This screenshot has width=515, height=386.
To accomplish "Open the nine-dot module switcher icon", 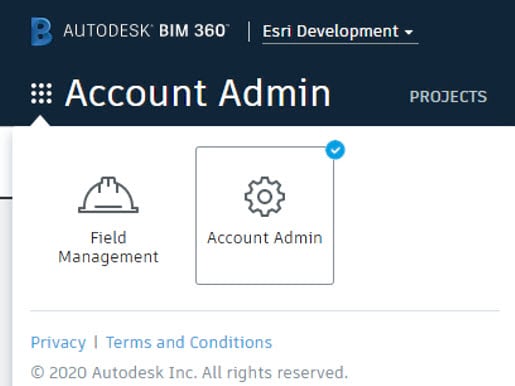I will pyautogui.click(x=41, y=94).
